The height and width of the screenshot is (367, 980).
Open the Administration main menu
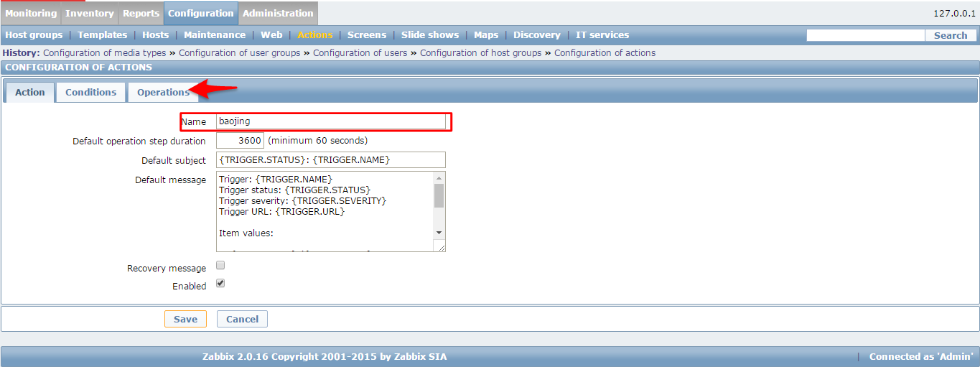pos(278,13)
